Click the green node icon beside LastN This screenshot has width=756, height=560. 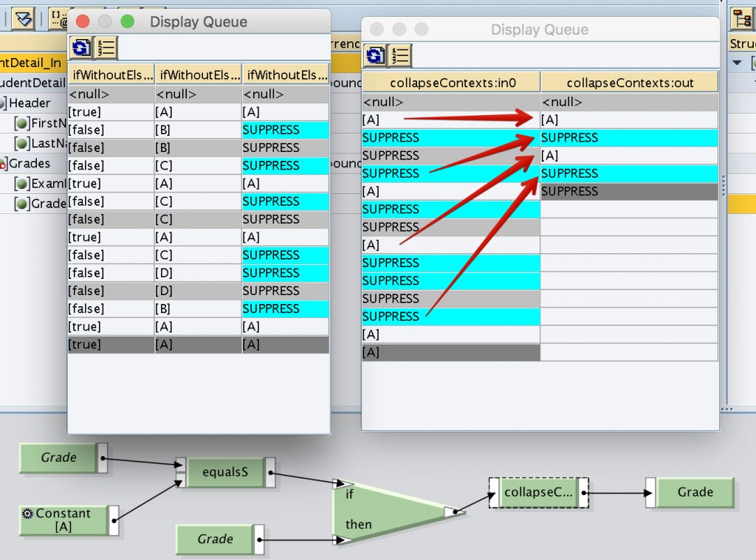[21, 143]
